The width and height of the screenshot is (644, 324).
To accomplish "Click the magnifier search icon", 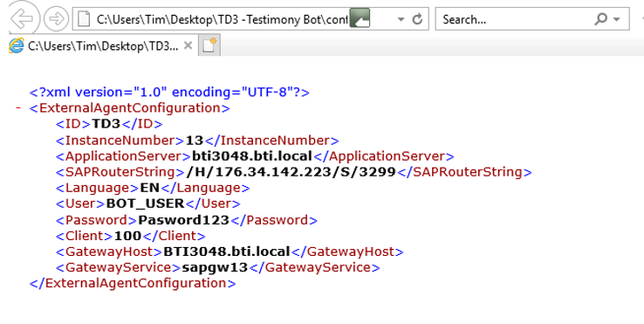I will (601, 18).
